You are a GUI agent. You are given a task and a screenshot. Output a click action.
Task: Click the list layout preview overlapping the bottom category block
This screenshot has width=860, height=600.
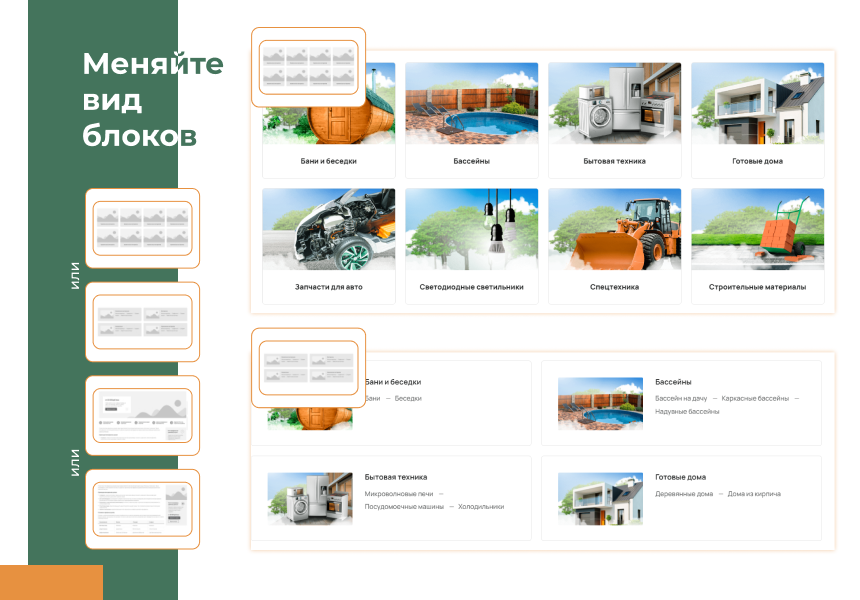click(x=308, y=367)
